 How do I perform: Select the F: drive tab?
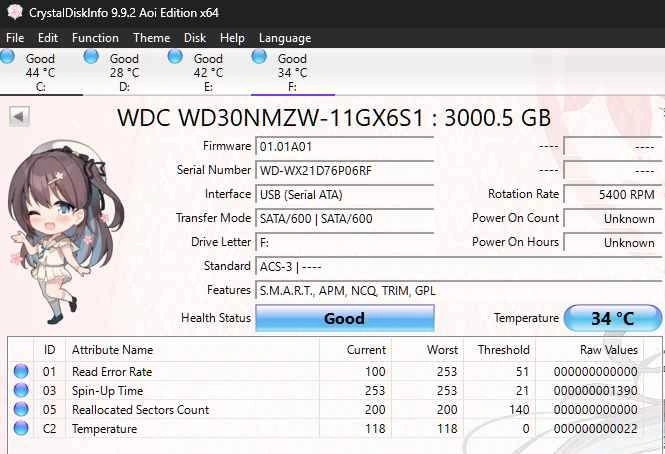pos(293,72)
